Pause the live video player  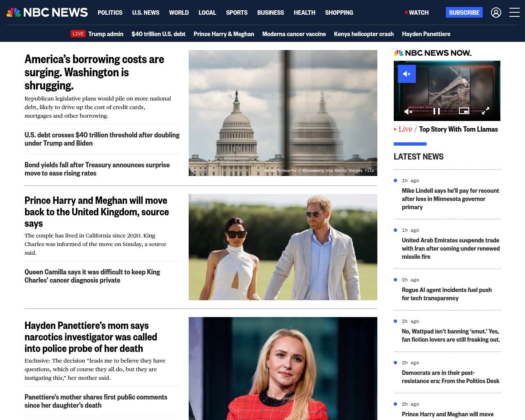coord(437,111)
